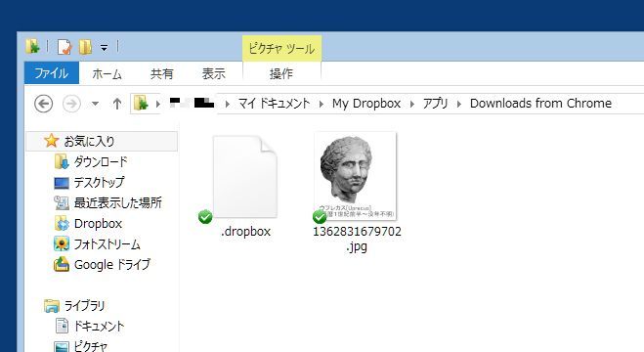644x352 pixels.
Task: Switch to the 表示 ribbon tab
Action: pos(214,73)
